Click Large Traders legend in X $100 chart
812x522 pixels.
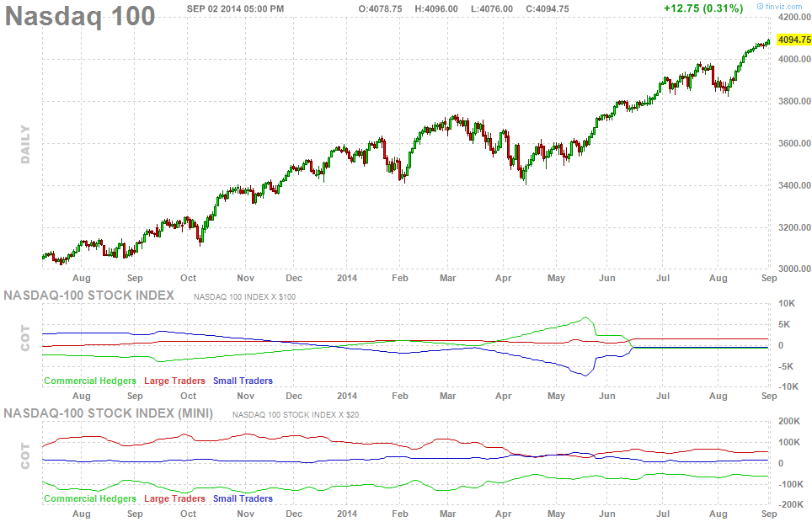[174, 381]
